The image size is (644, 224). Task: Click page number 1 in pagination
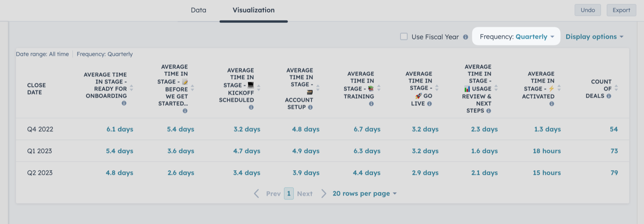pyautogui.click(x=289, y=194)
